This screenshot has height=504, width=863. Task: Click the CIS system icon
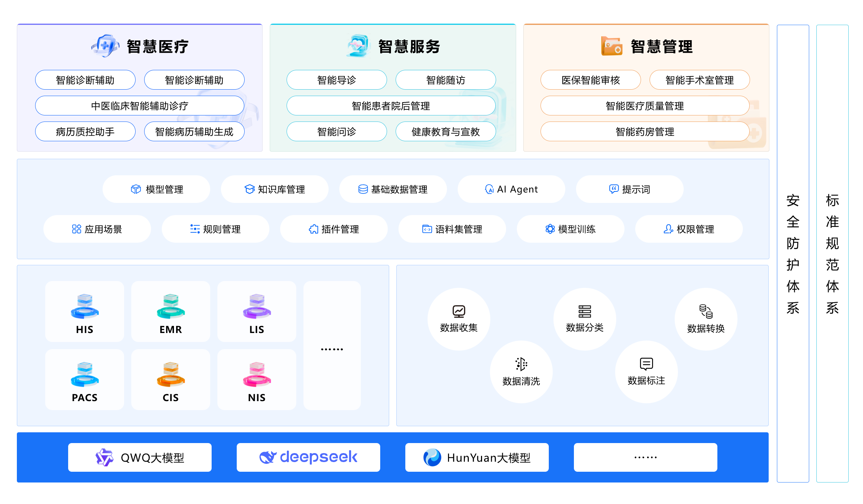(171, 375)
